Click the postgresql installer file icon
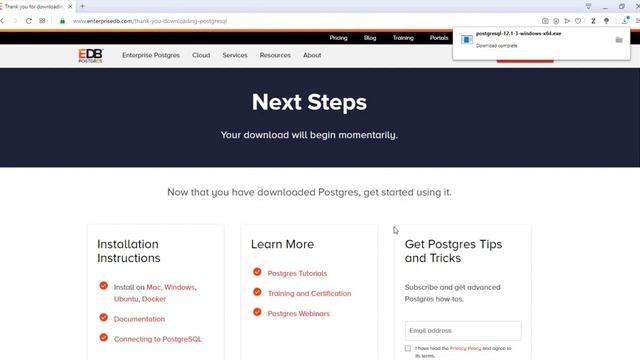The height and width of the screenshot is (360, 640). pos(467,40)
